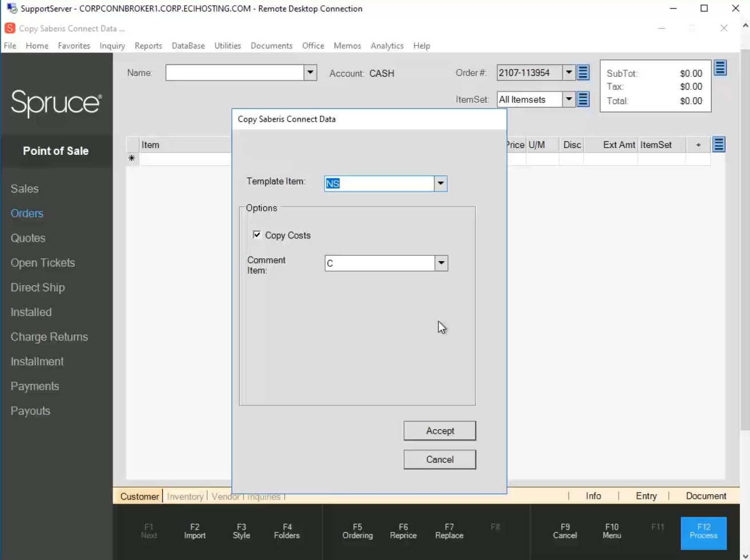Click the F6 Reprice function key
Screen dimensions: 750x560
[x=403, y=531]
